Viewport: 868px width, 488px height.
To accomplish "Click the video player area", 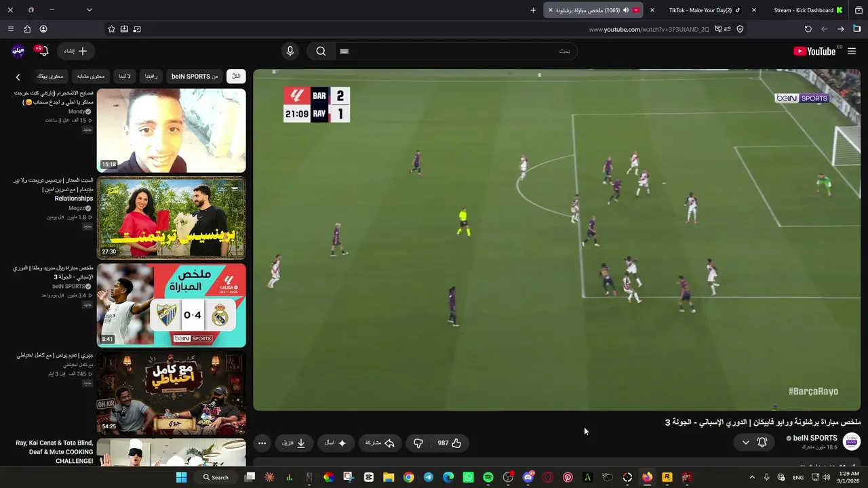I will tap(557, 240).
